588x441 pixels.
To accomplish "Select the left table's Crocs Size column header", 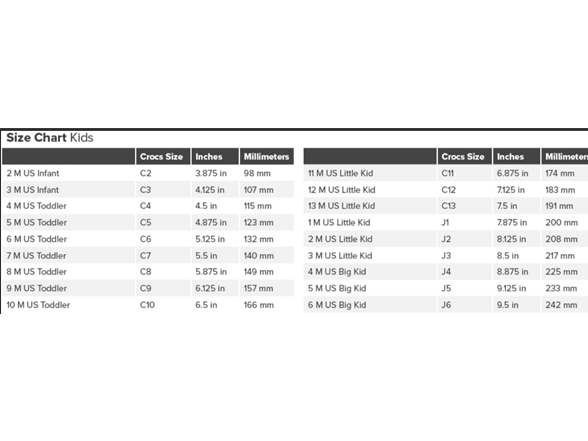I will [x=163, y=156].
